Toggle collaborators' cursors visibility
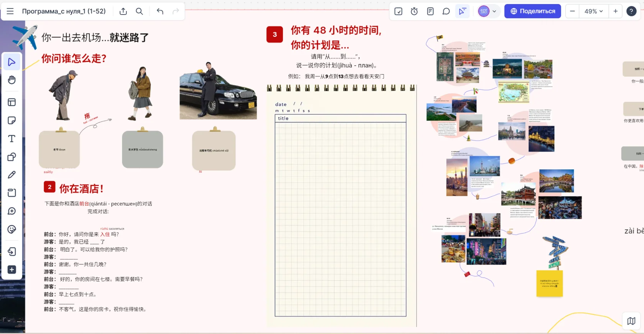 click(462, 11)
